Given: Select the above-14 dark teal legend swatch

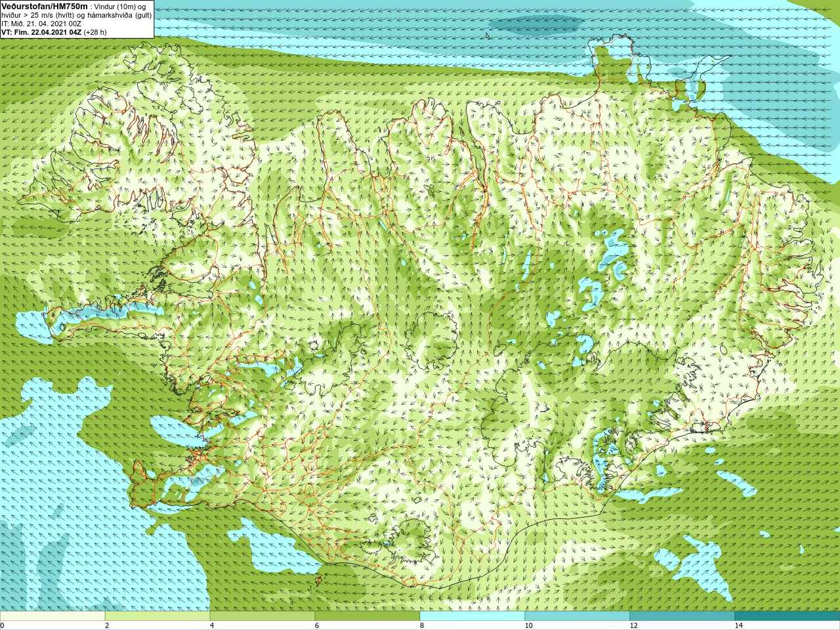Looking at the screenshot, I should [787, 616].
